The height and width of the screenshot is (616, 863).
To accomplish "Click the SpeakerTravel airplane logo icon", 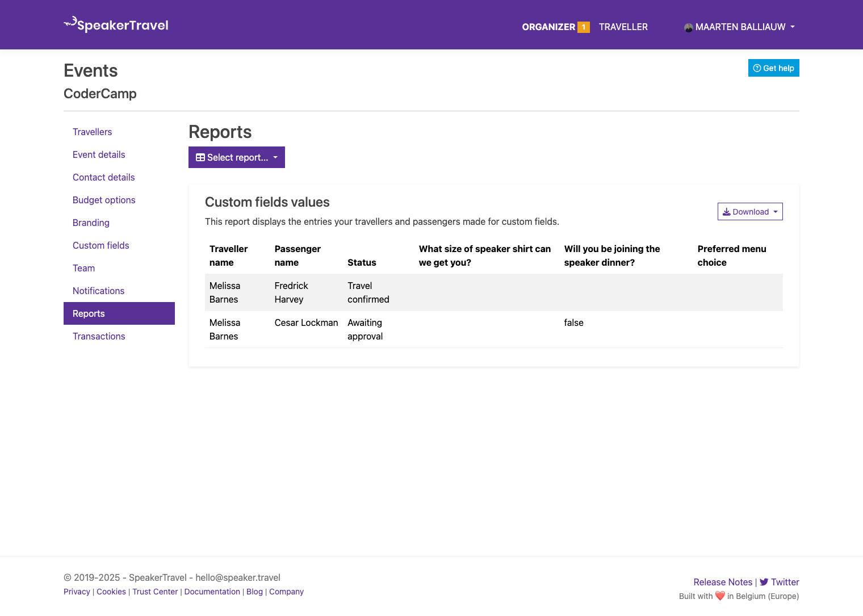I will coord(70,23).
